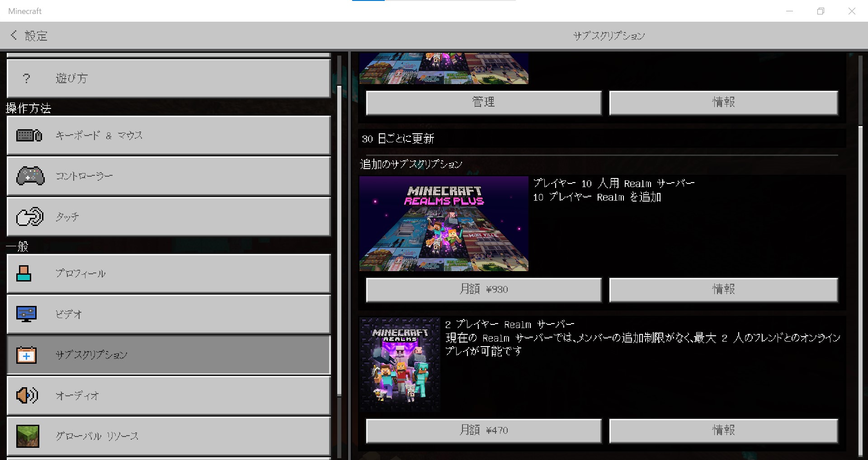Click the audio speaker icon

[27, 395]
